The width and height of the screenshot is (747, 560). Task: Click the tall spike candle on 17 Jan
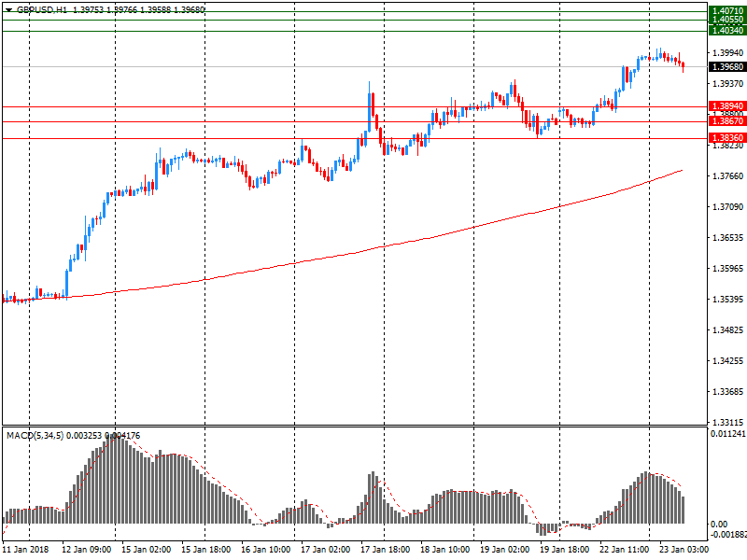pos(369,107)
